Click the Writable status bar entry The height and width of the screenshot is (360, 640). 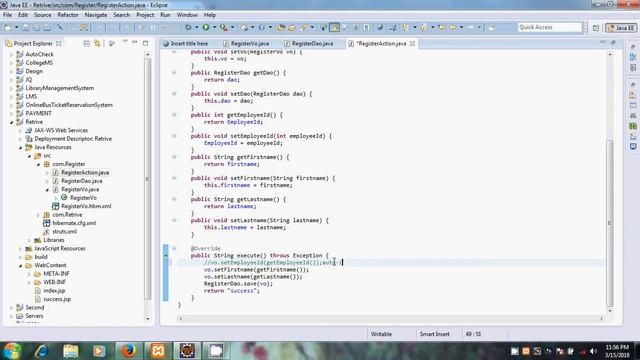coord(381,334)
